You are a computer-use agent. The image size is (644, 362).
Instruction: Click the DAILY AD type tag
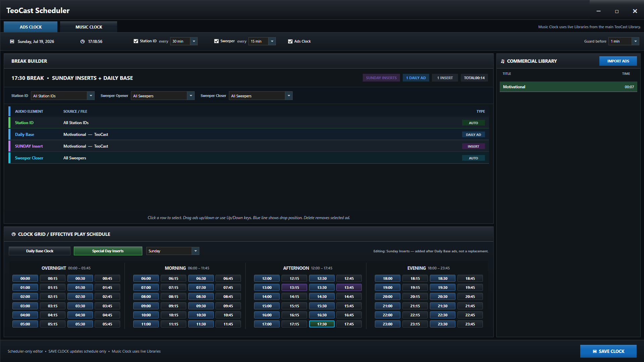[473, 135]
